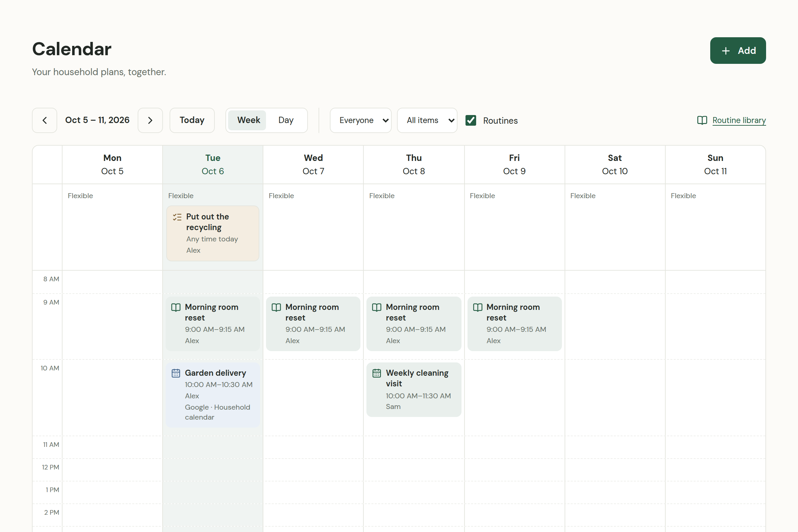Jump to Today
Screen dimensions: 798x532
coord(192,120)
